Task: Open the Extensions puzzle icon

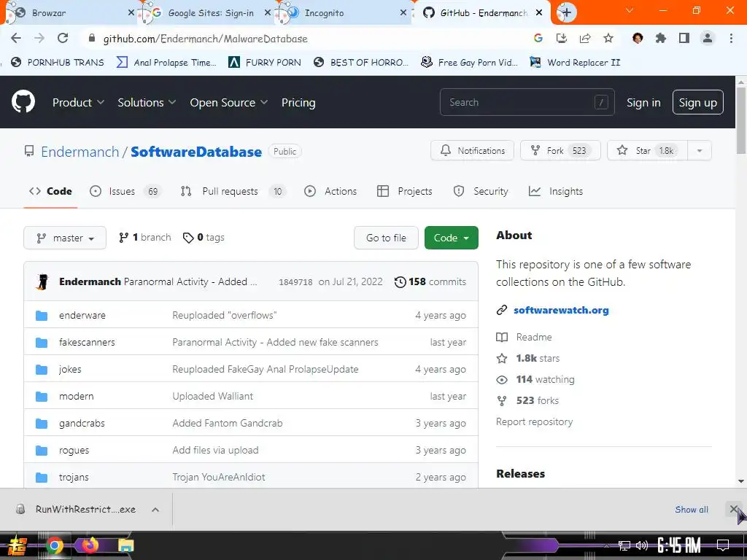Action: click(x=661, y=38)
